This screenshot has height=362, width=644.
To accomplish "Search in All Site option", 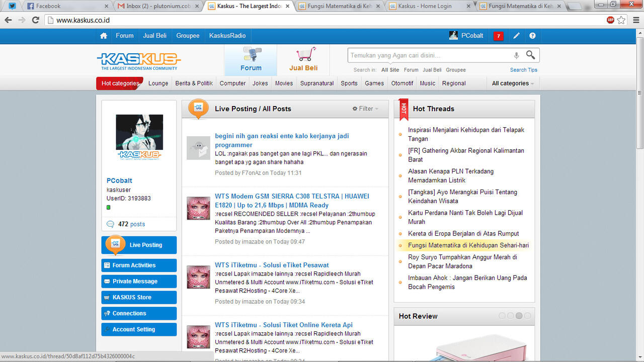I will point(390,70).
